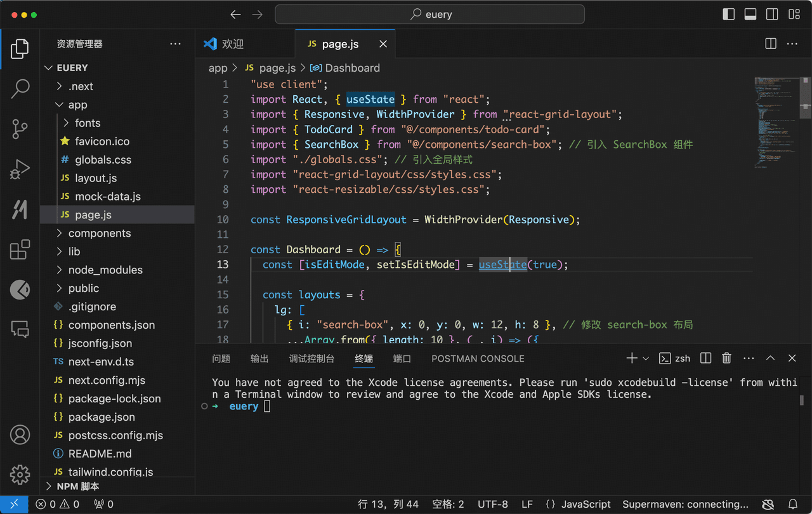Open the Manage gear icon
This screenshot has height=514, width=812.
20,474
